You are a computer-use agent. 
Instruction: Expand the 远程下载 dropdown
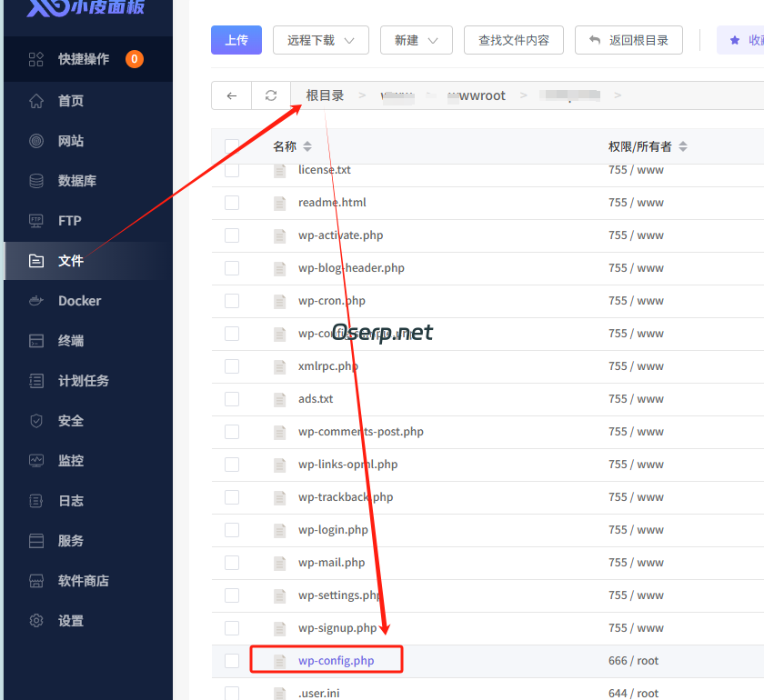point(320,40)
